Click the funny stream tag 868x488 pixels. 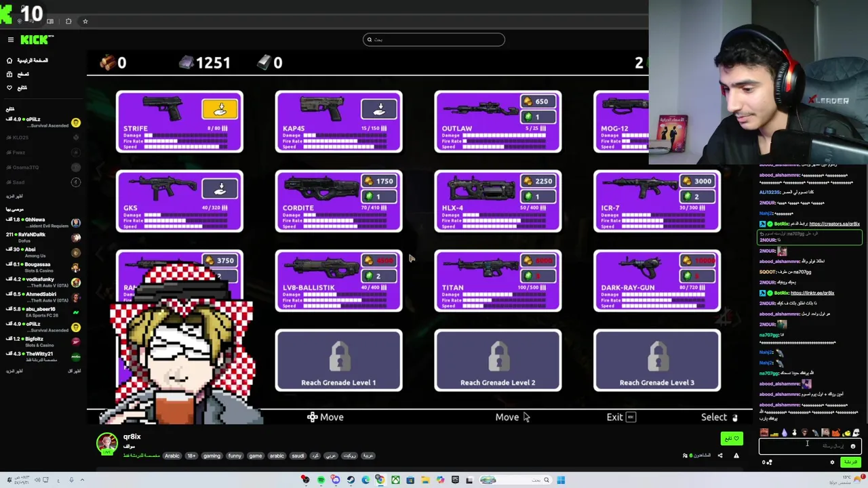pyautogui.click(x=235, y=456)
